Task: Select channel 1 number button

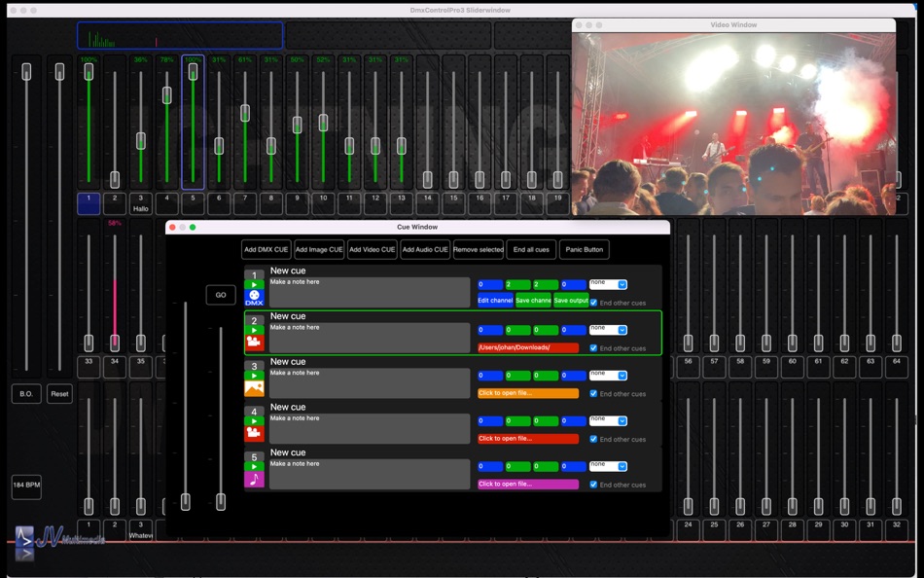Action: (x=89, y=203)
